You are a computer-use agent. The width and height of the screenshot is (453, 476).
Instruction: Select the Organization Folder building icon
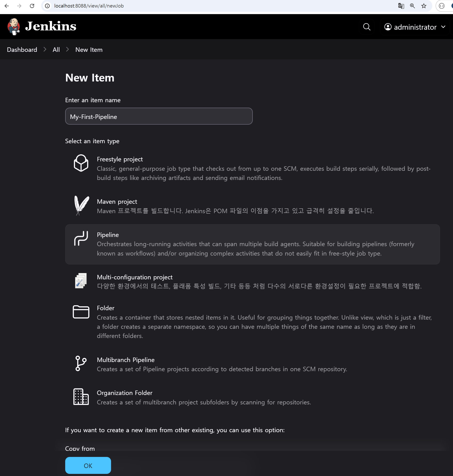[81, 396]
